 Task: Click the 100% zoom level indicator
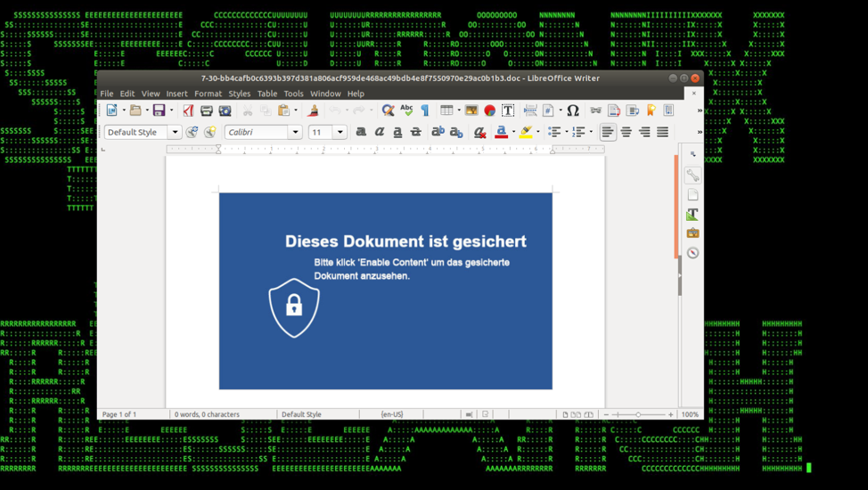pos(690,414)
